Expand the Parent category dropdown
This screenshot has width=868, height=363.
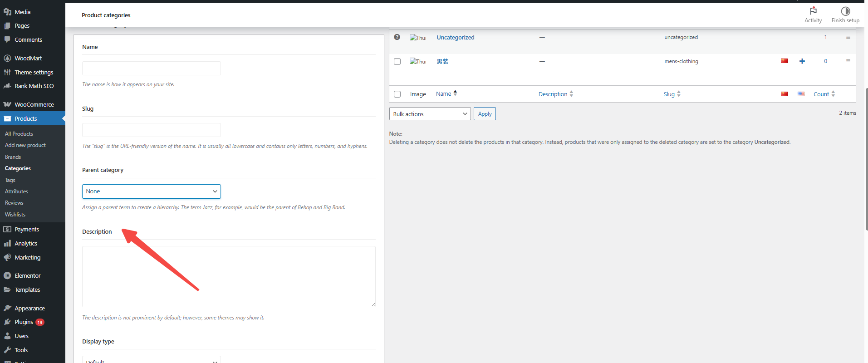[x=151, y=191]
